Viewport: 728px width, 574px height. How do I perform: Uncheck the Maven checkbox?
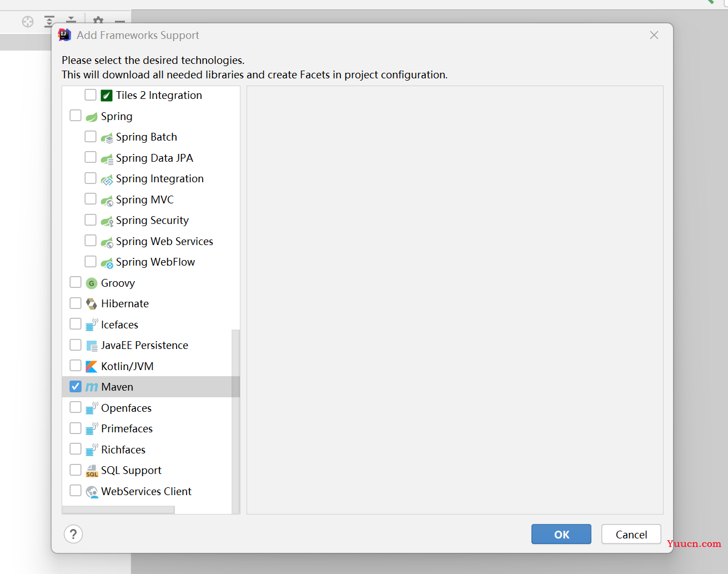[76, 387]
